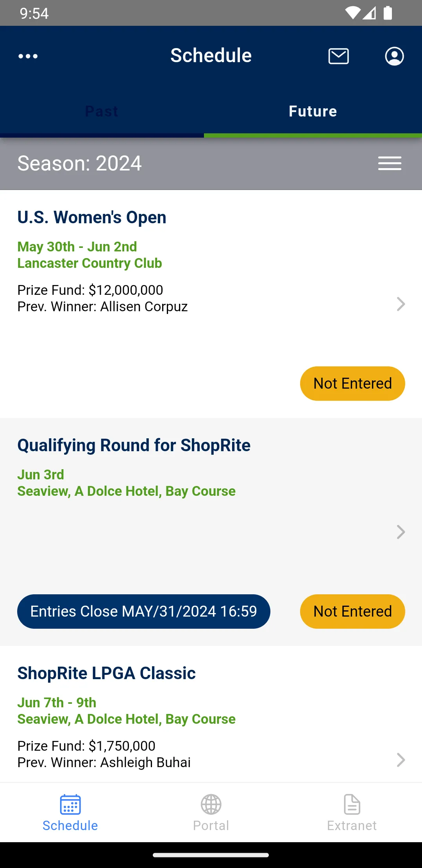Open Qualifying Round for ShopRite title

[134, 445]
